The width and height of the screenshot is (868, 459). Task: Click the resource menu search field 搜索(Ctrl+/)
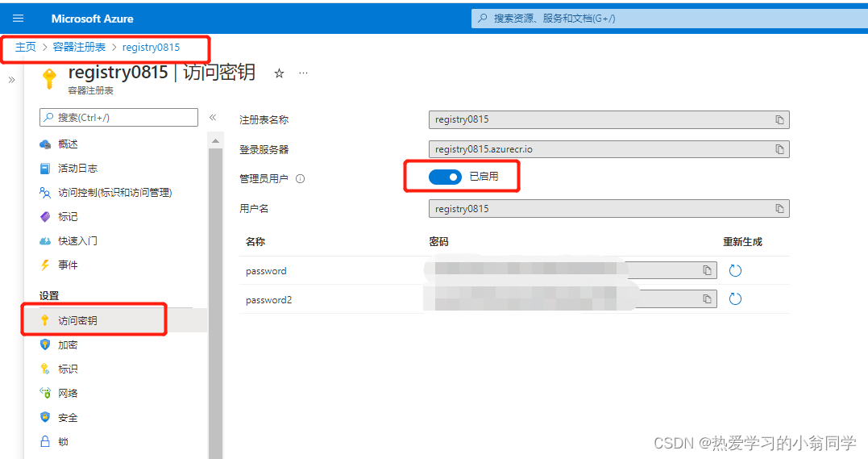tap(119, 118)
